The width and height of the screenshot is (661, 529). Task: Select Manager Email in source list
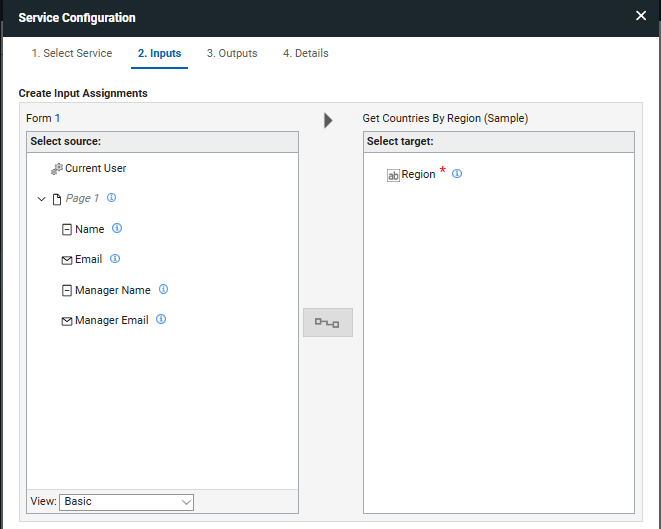click(111, 321)
